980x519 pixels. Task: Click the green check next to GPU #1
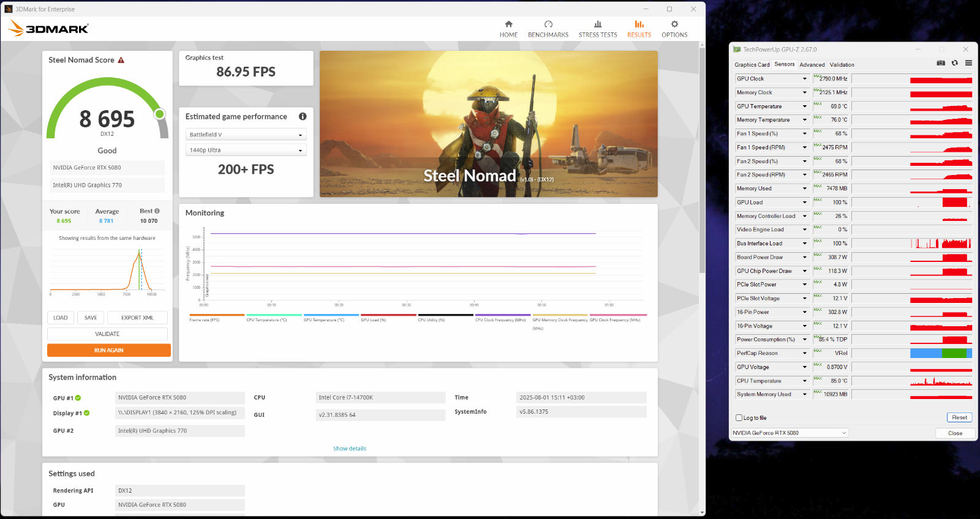click(x=78, y=398)
